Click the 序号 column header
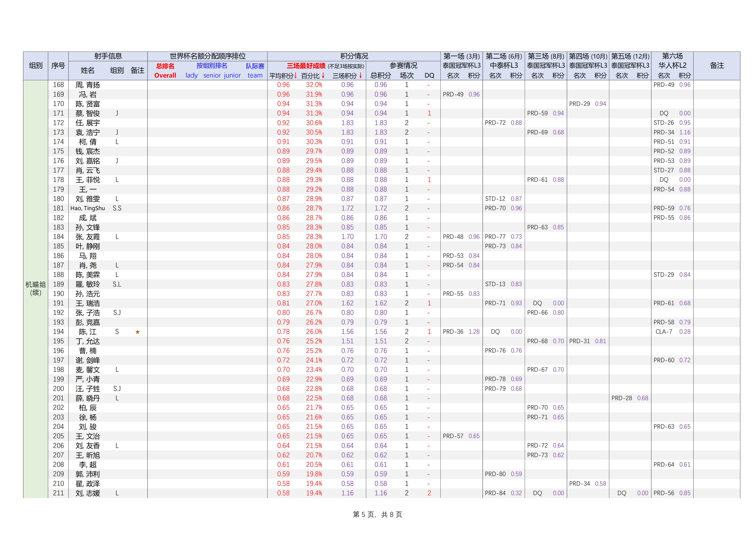This screenshot has width=756, height=535. point(58,66)
